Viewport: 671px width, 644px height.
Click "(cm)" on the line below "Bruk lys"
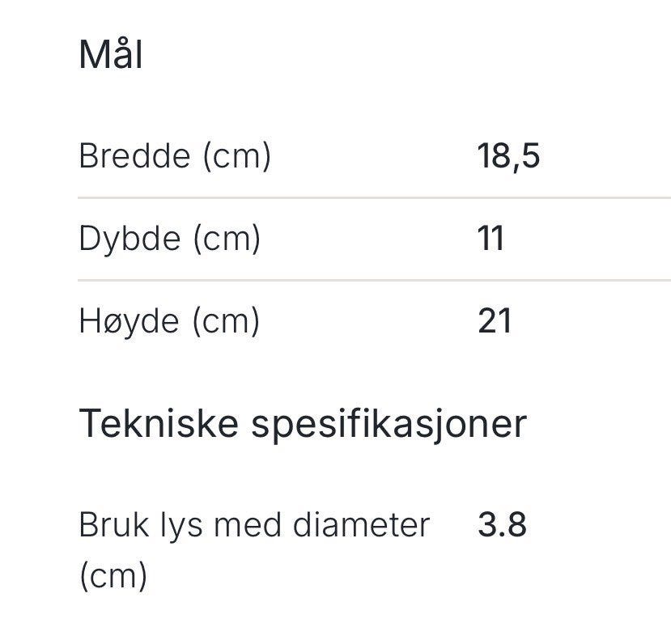113,576
